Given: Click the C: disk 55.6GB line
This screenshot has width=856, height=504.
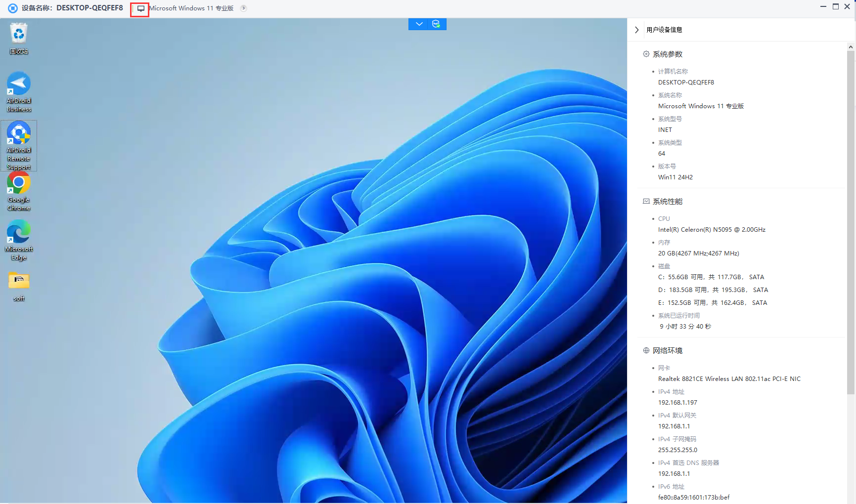Looking at the screenshot, I should [x=711, y=277].
